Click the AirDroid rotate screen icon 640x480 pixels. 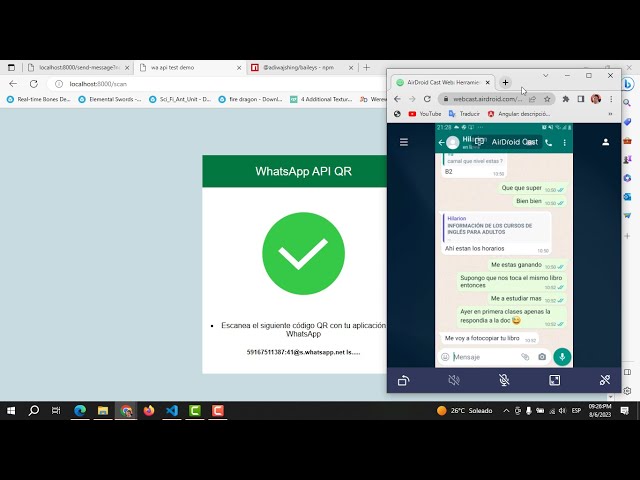403,380
